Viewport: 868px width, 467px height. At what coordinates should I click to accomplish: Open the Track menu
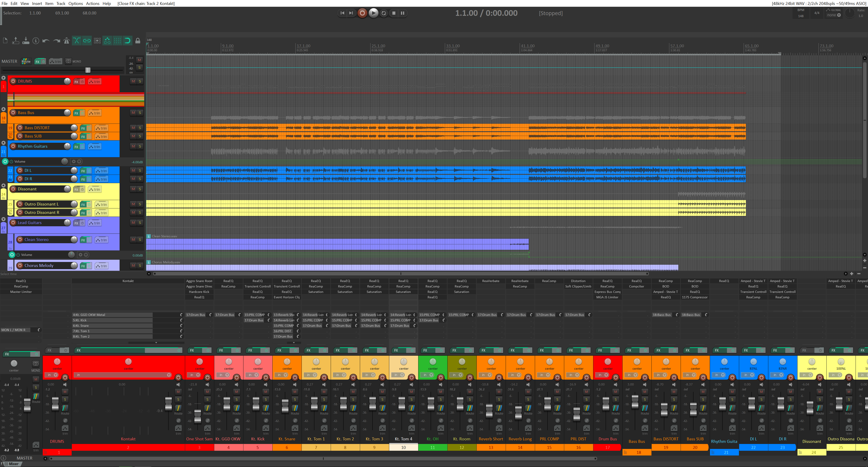point(61,3)
